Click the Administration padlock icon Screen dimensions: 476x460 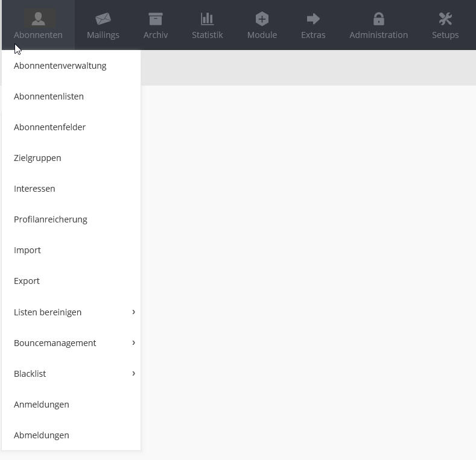tap(378, 19)
